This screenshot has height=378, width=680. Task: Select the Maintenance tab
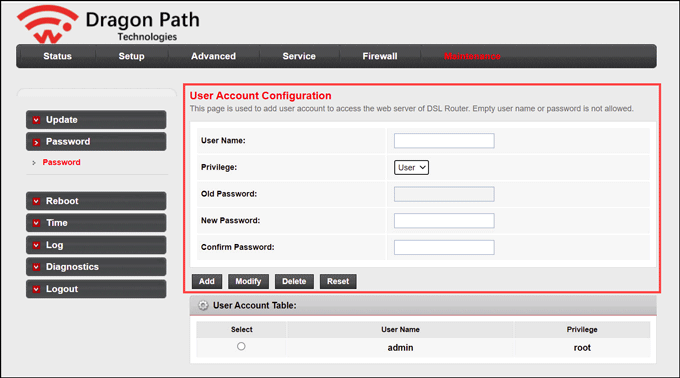point(472,56)
